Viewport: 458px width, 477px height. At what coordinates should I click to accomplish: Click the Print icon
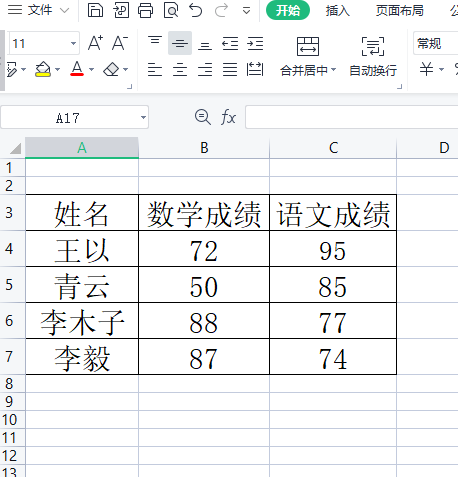[146, 10]
